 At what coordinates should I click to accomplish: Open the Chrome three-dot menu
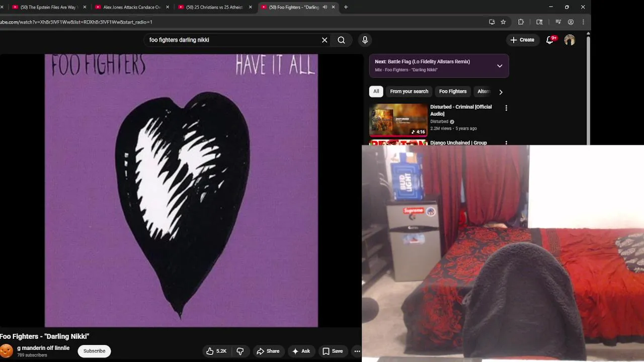[583, 22]
